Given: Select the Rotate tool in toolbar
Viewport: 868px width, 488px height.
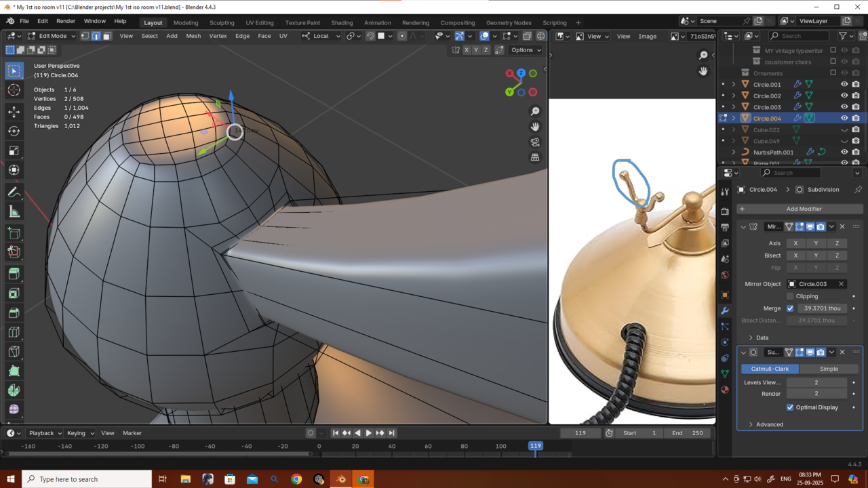Looking at the screenshot, I should 14,131.
